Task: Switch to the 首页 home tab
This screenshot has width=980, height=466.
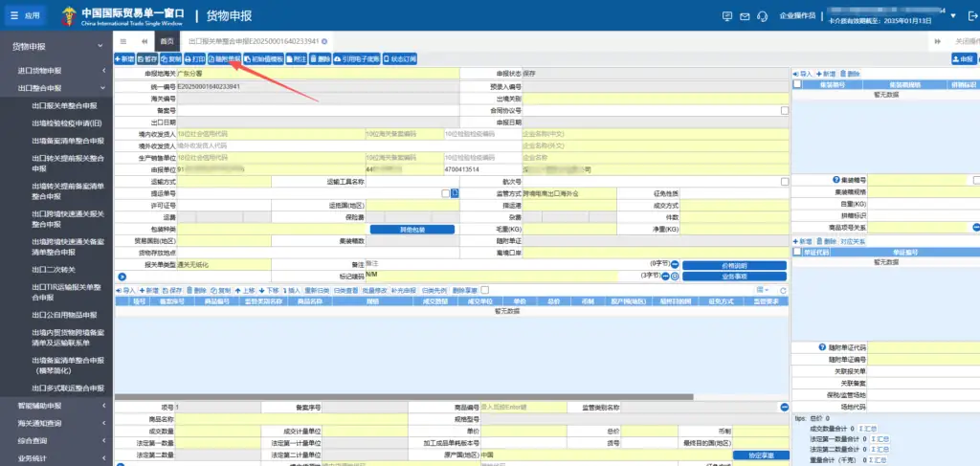Action: [x=167, y=41]
